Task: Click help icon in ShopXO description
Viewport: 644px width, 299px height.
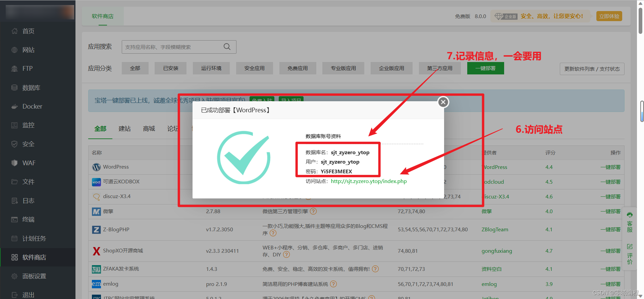Action: click(x=286, y=254)
